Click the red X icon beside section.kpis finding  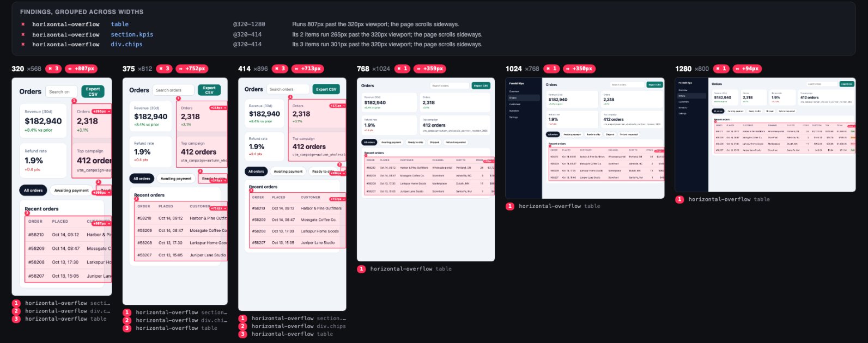pos(23,34)
